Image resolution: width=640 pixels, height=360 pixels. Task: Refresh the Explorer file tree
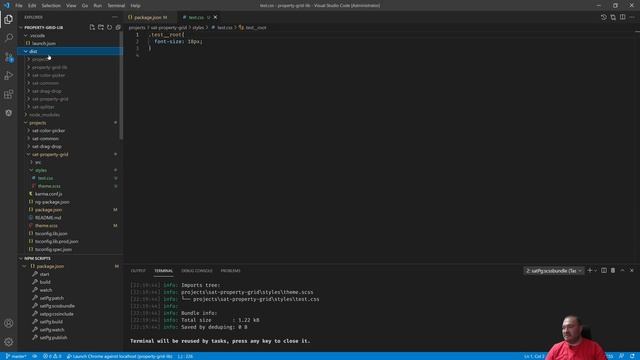[109, 27]
